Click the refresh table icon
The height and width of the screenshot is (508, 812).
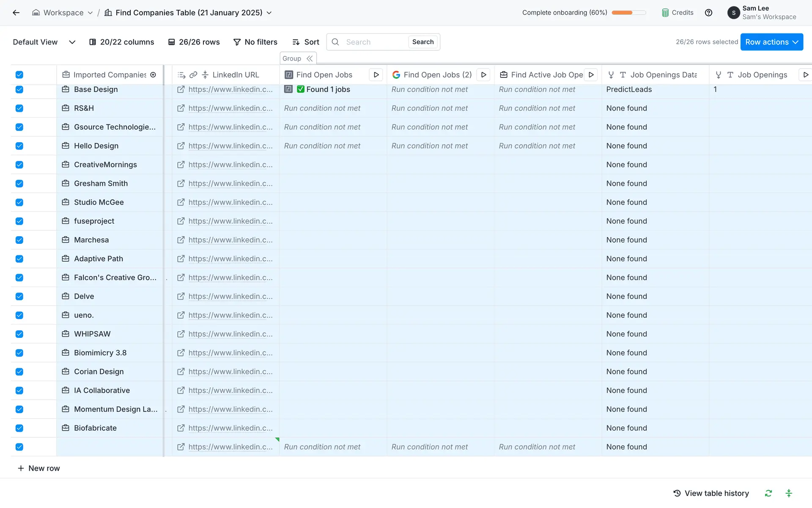(768, 493)
